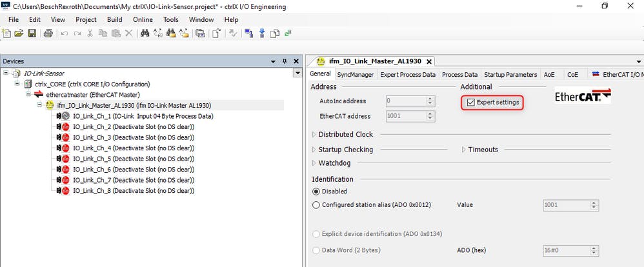The width and height of the screenshot is (644, 267).
Task: Open the Build menu
Action: [x=115, y=19]
